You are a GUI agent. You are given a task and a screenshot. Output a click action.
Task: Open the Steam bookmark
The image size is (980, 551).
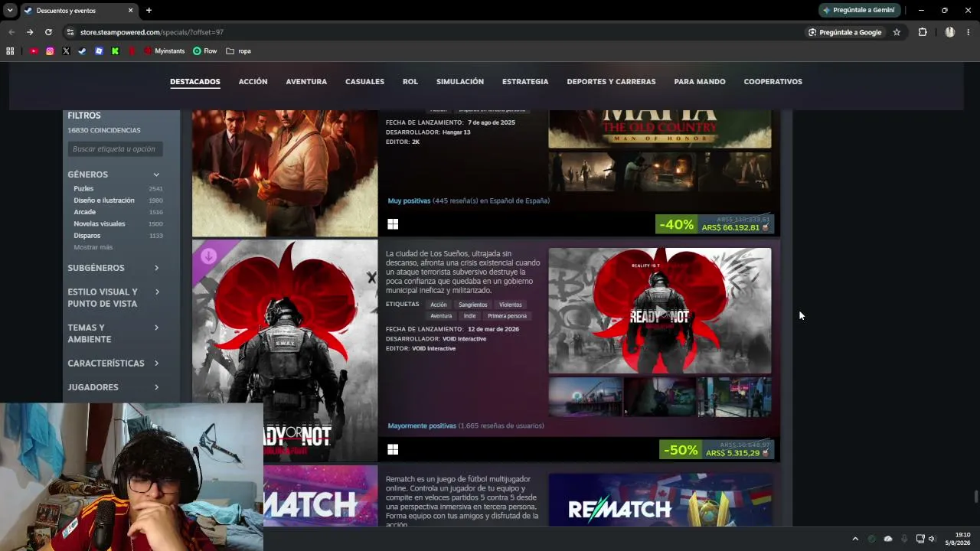click(x=82, y=51)
